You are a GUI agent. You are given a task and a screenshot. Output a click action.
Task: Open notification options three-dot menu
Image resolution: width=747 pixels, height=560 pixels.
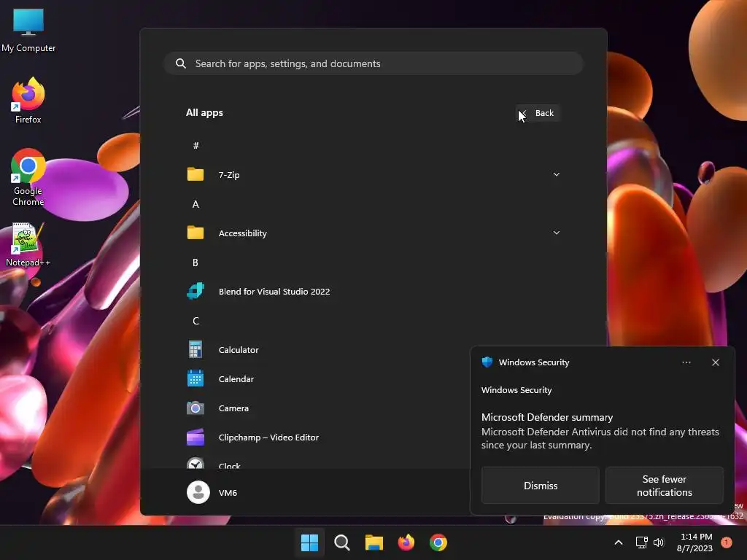(686, 362)
